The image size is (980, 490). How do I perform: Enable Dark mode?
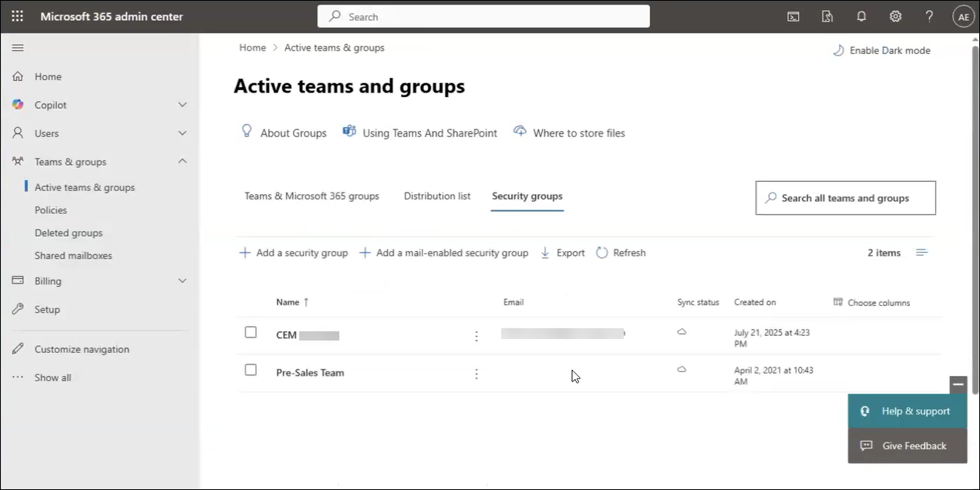click(881, 50)
